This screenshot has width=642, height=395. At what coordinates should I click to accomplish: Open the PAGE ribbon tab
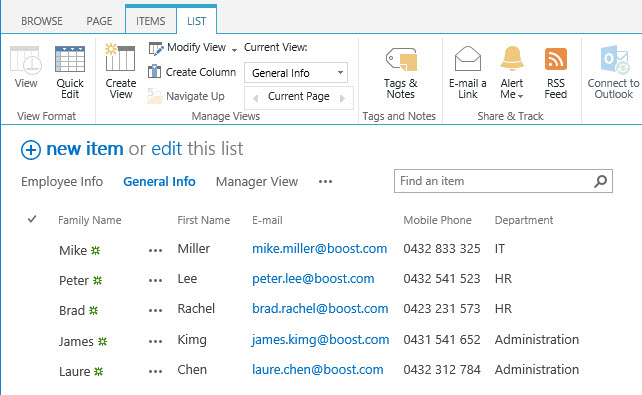(99, 21)
